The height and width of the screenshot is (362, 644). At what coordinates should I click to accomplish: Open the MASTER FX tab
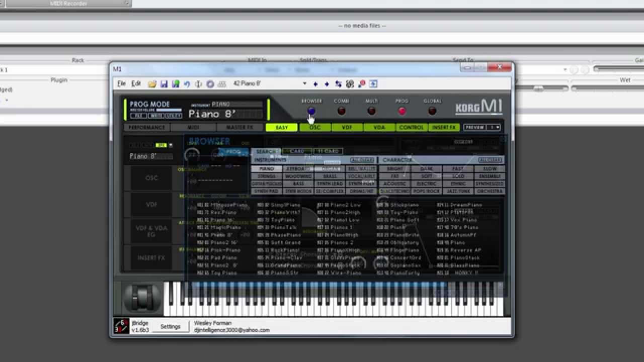pyautogui.click(x=239, y=127)
